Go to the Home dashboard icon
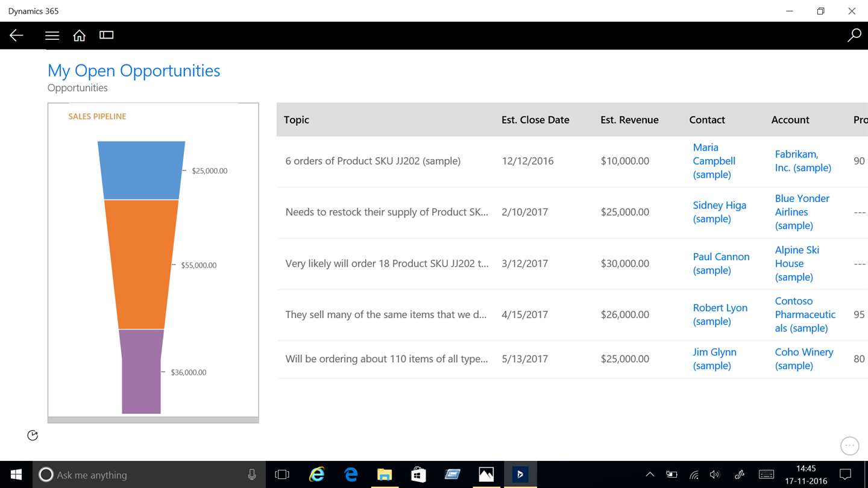 click(79, 36)
